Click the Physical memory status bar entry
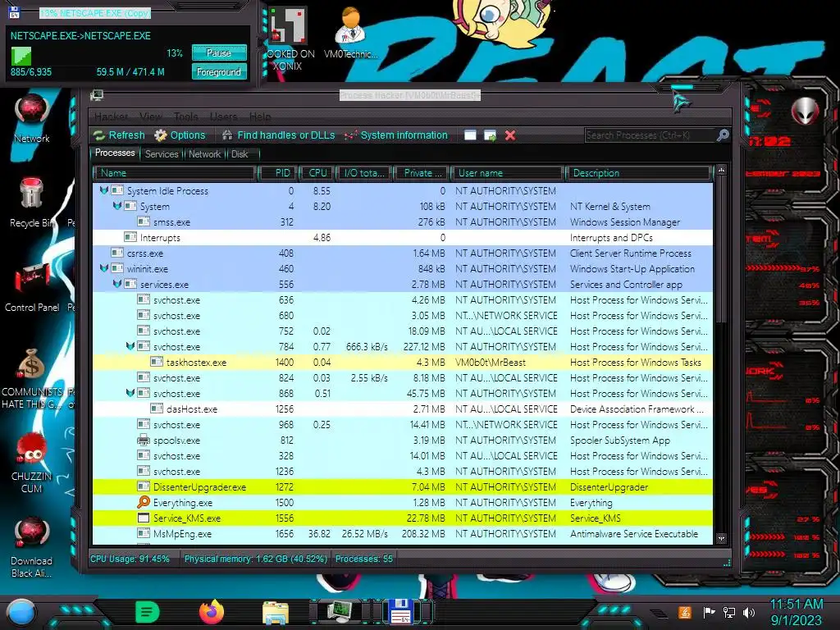 tap(256, 559)
